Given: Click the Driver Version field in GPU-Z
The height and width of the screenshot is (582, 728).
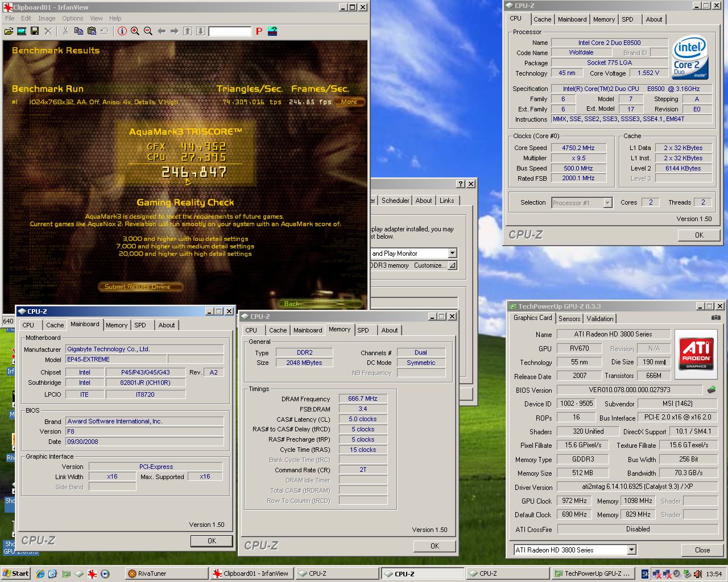Looking at the screenshot, I should click(x=637, y=487).
